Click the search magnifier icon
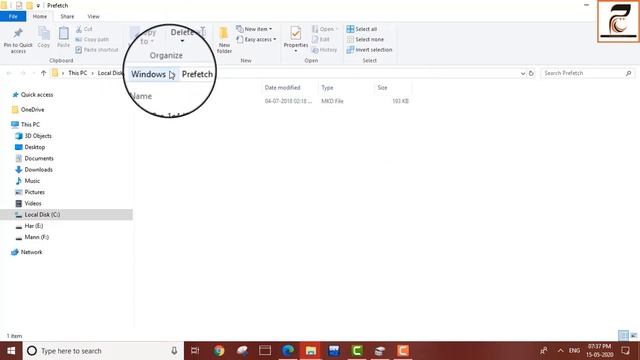 click(629, 73)
